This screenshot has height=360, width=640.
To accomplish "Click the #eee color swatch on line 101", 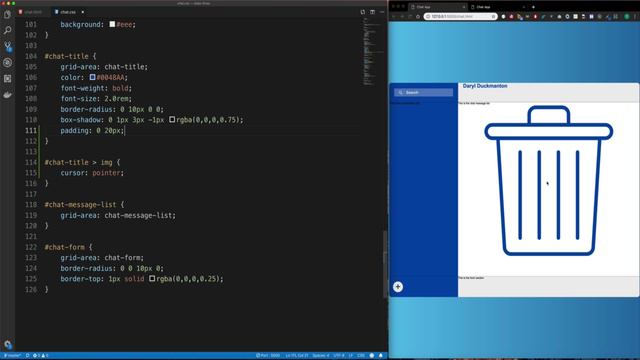I will (x=112, y=24).
